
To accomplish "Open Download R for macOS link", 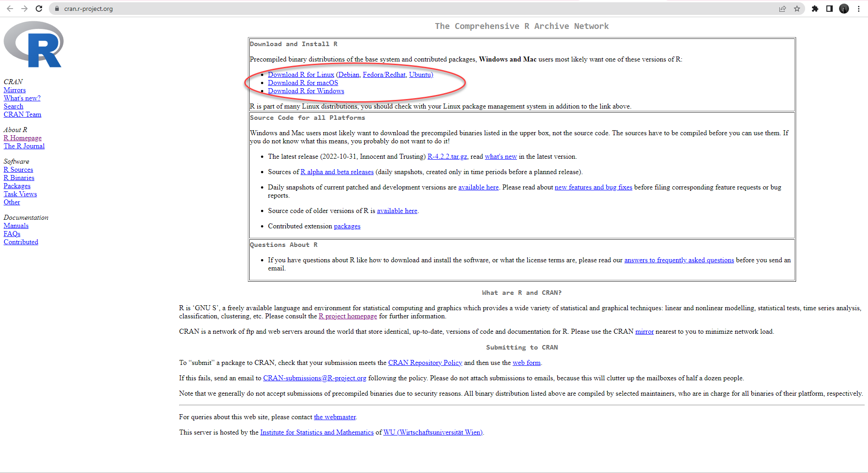I will (303, 83).
